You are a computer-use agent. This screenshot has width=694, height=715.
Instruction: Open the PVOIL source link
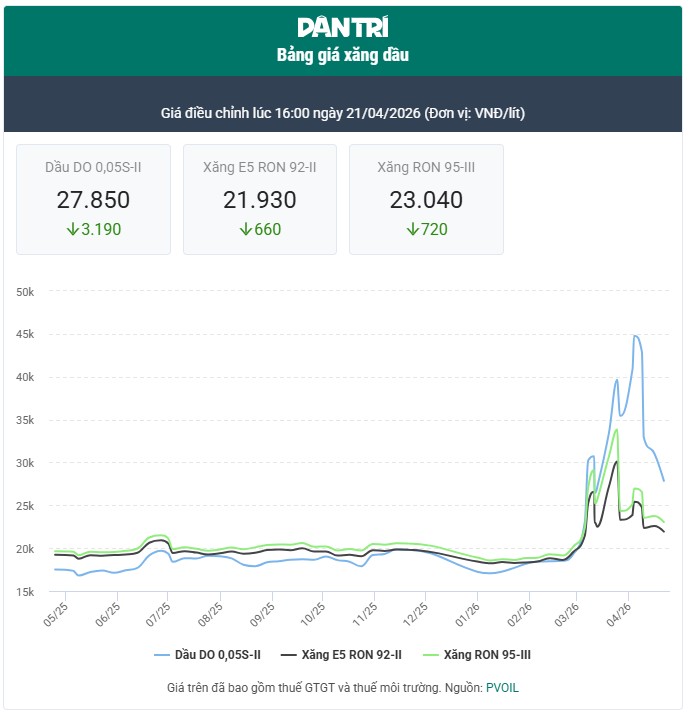pos(502,688)
